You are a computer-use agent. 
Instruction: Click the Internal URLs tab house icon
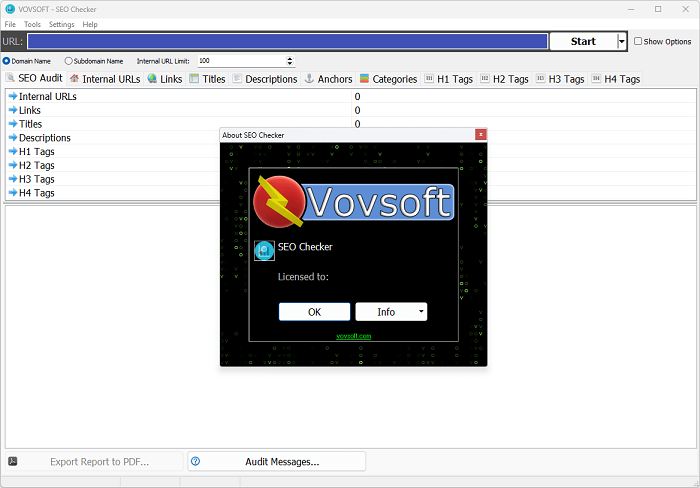tap(74, 79)
